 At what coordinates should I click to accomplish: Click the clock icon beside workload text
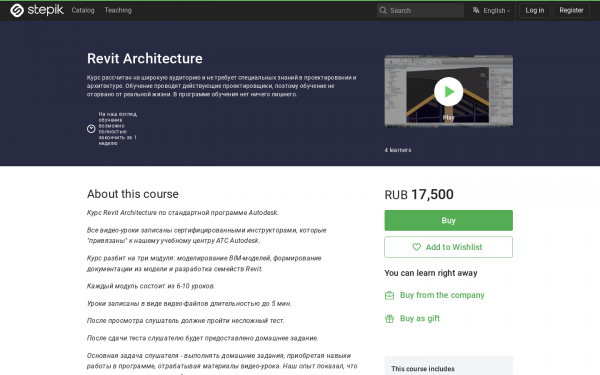(91, 129)
